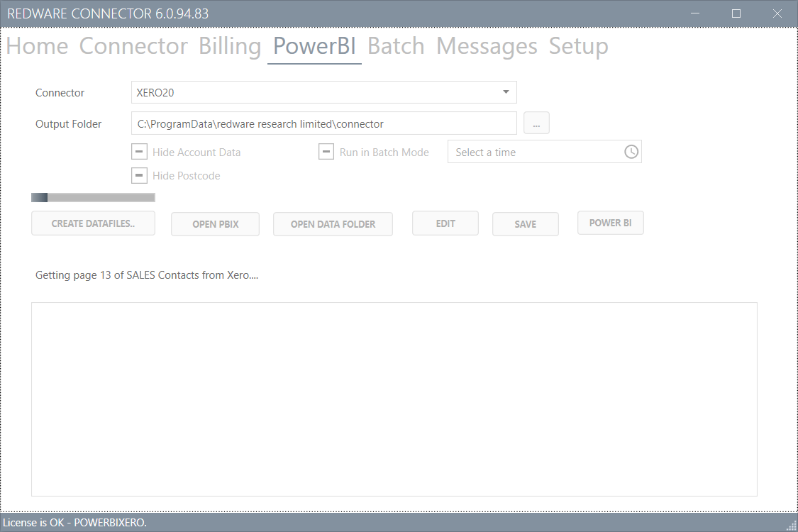Click the resize grip in status bar corner

[791, 526]
